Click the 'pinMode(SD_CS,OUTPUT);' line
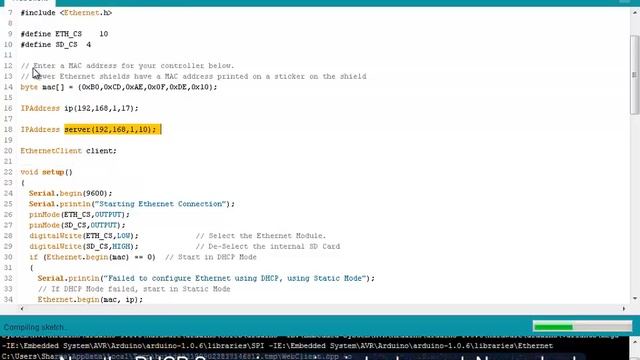The height and width of the screenshot is (360, 640). [x=77, y=225]
